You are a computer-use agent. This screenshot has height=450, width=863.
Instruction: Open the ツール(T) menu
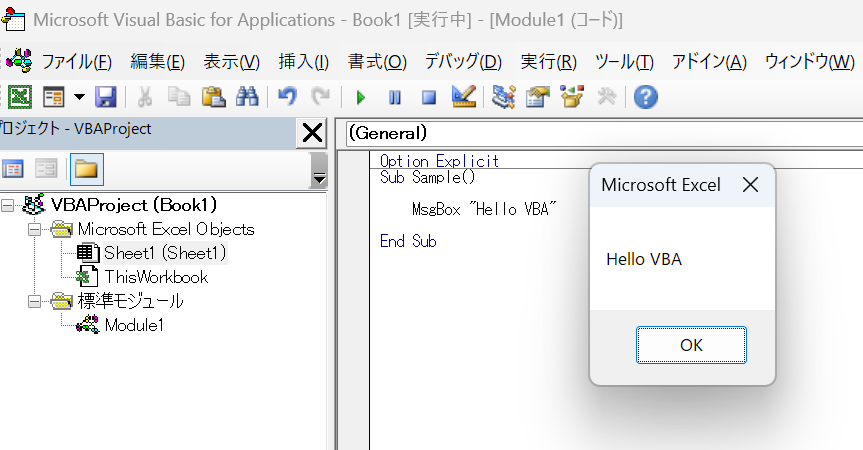tap(624, 62)
